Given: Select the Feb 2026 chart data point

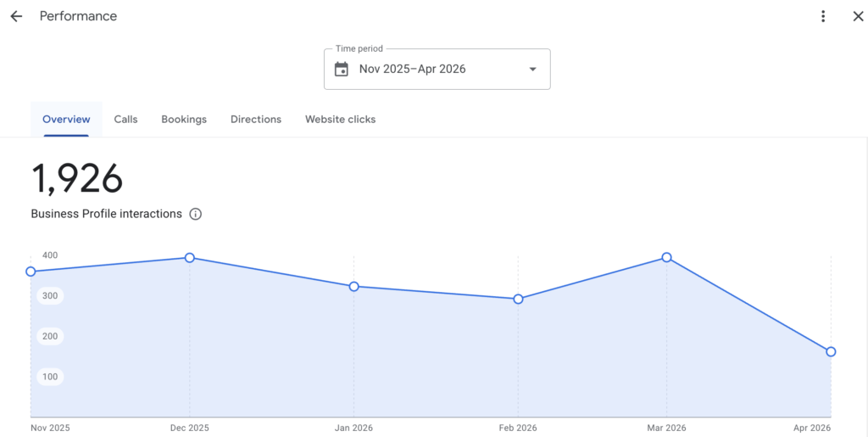Looking at the screenshot, I should pyautogui.click(x=519, y=299).
